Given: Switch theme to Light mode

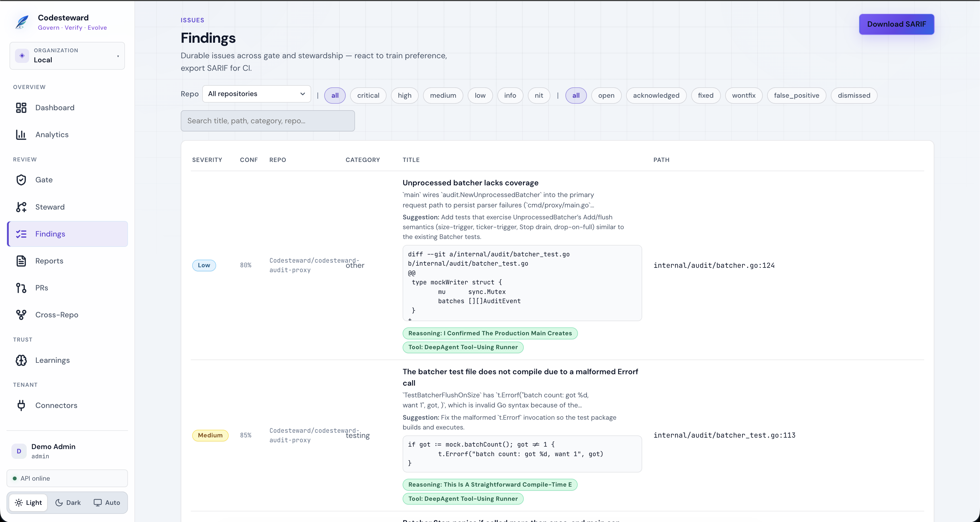Looking at the screenshot, I should pyautogui.click(x=29, y=503).
